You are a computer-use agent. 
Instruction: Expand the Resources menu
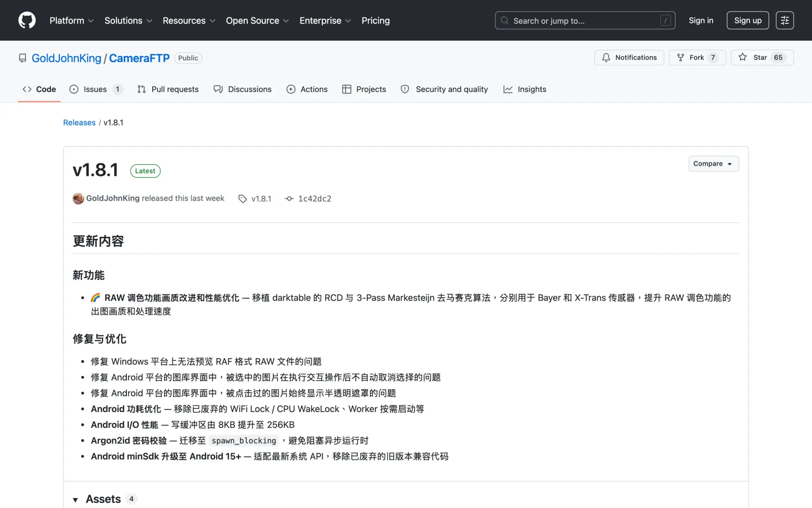click(x=189, y=20)
